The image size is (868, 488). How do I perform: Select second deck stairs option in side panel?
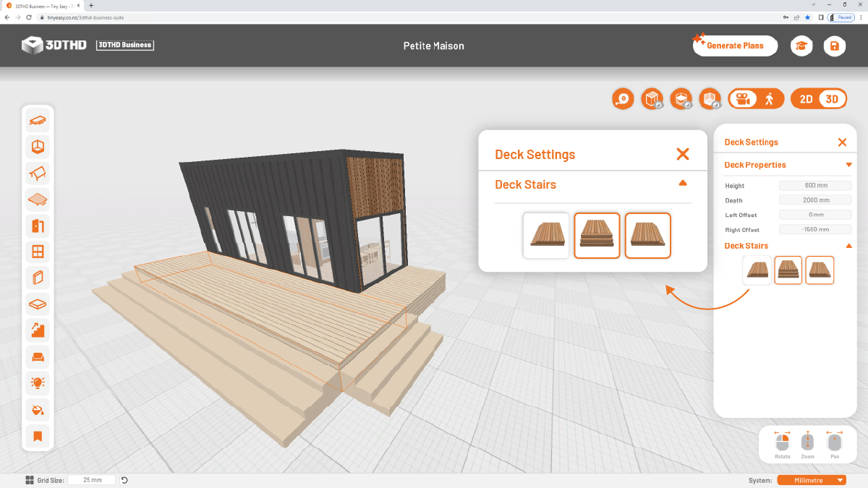click(x=788, y=270)
